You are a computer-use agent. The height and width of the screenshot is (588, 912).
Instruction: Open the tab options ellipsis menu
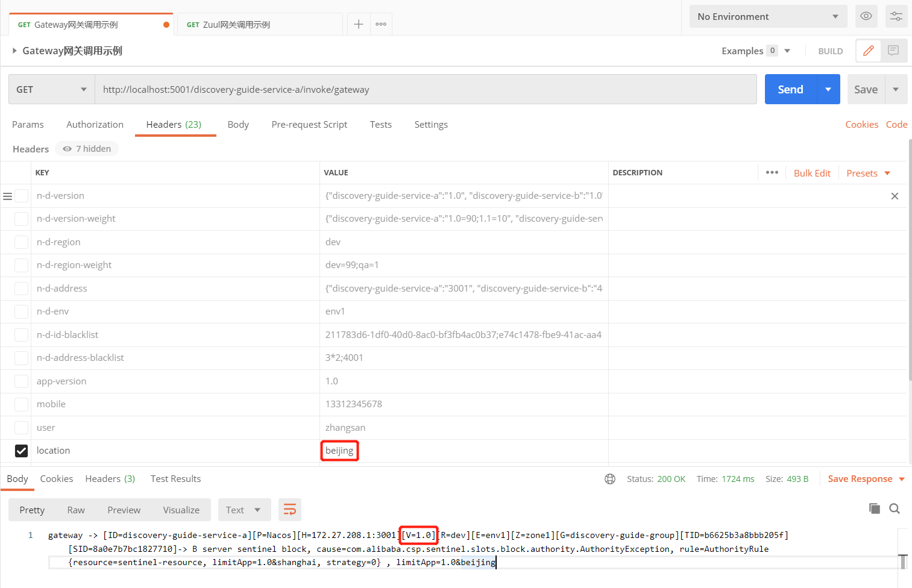381,24
